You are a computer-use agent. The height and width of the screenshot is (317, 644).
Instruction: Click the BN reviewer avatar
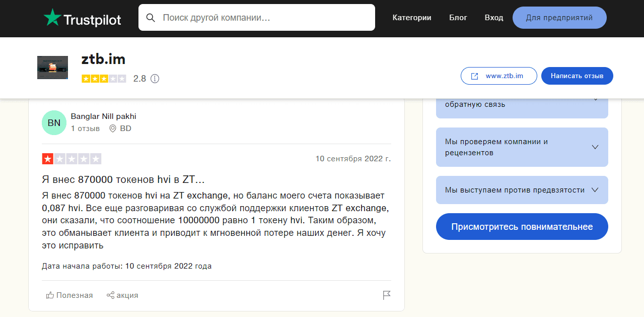coord(54,123)
